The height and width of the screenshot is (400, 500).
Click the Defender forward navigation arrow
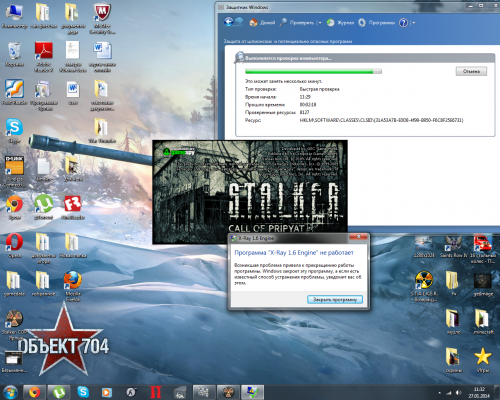point(239,22)
